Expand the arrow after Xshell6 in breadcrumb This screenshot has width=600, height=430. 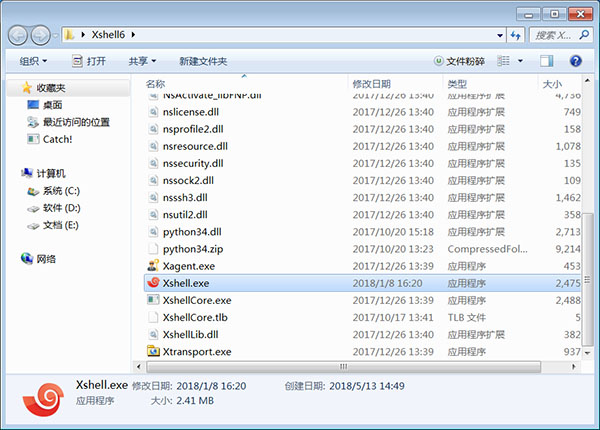pos(133,35)
